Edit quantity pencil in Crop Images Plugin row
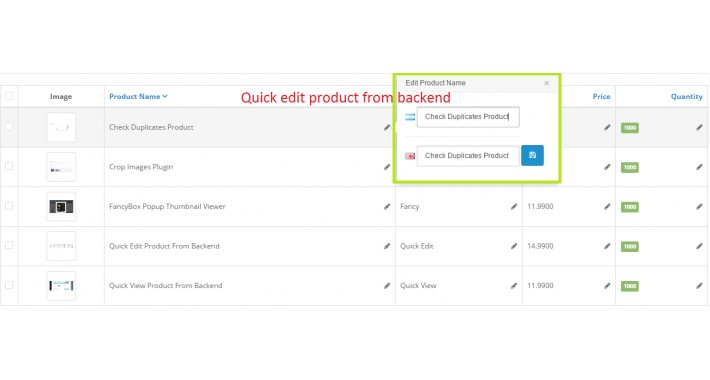This screenshot has width=710, height=380. (699, 167)
